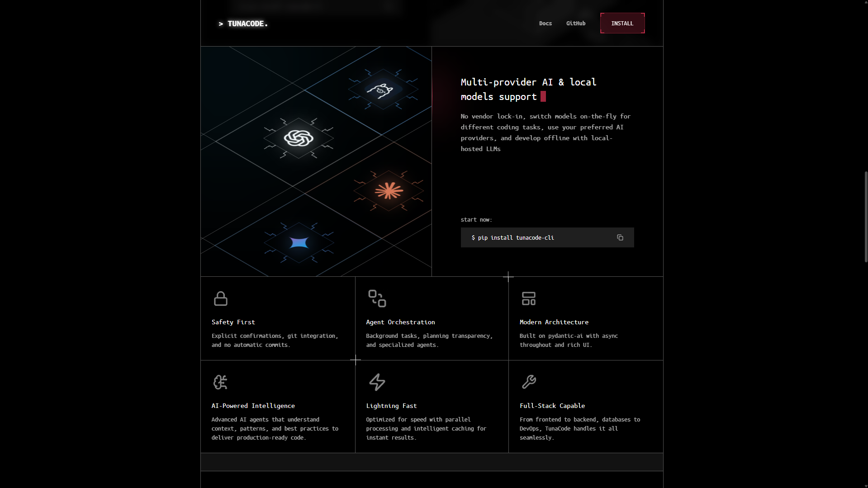Image resolution: width=868 pixels, height=488 pixels.
Task: Click the INSTALL button
Action: 622,23
